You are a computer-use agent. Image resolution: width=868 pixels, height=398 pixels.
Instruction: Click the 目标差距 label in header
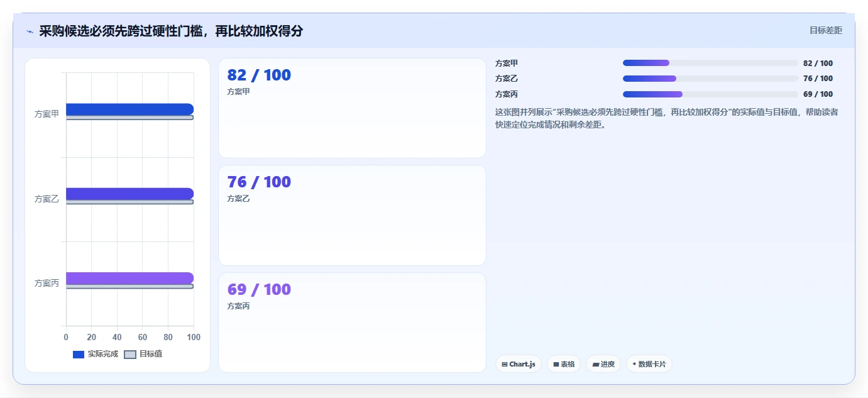(825, 30)
